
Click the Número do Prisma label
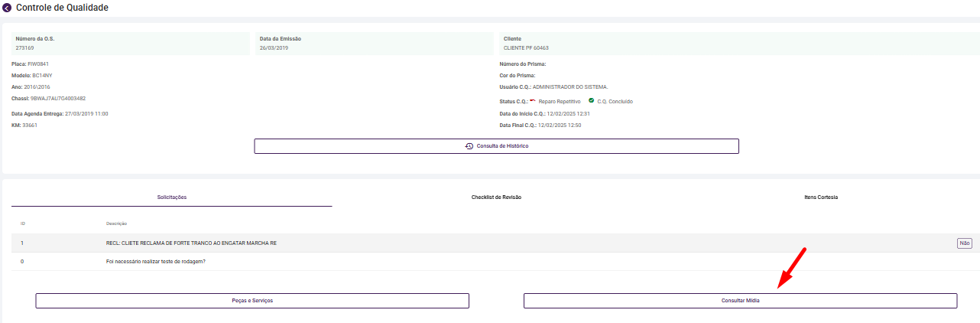click(523, 64)
